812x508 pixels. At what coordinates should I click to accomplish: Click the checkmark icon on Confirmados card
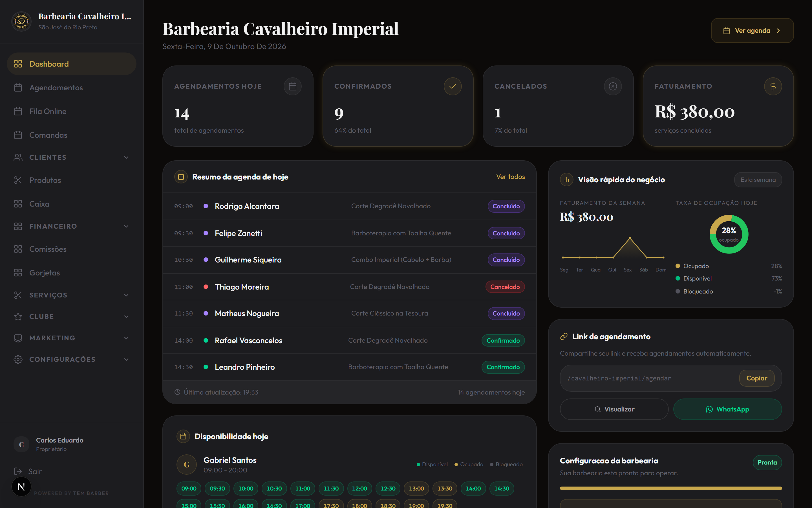(x=453, y=86)
